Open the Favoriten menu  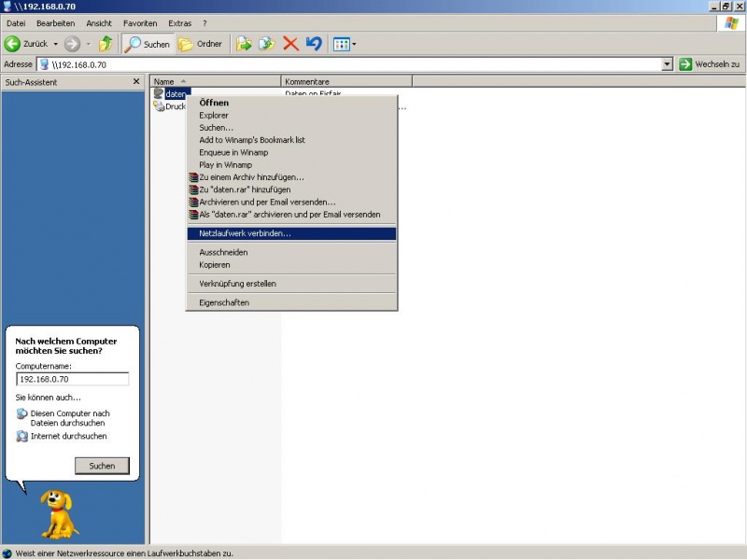[138, 22]
